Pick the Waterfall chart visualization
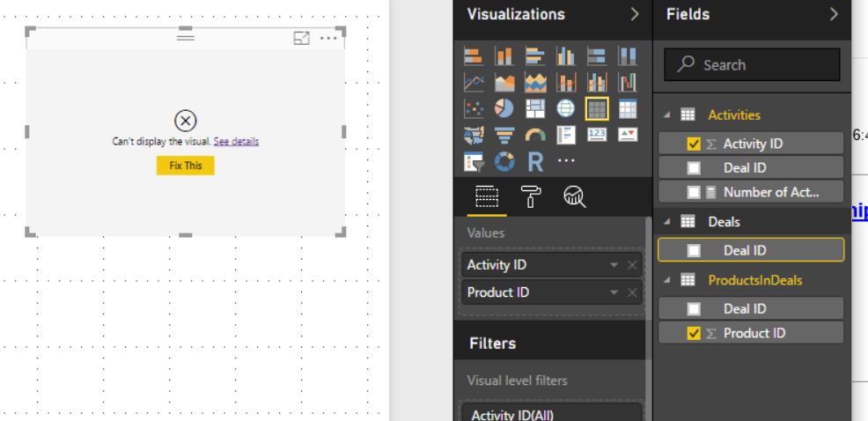The image size is (868, 421). [628, 83]
